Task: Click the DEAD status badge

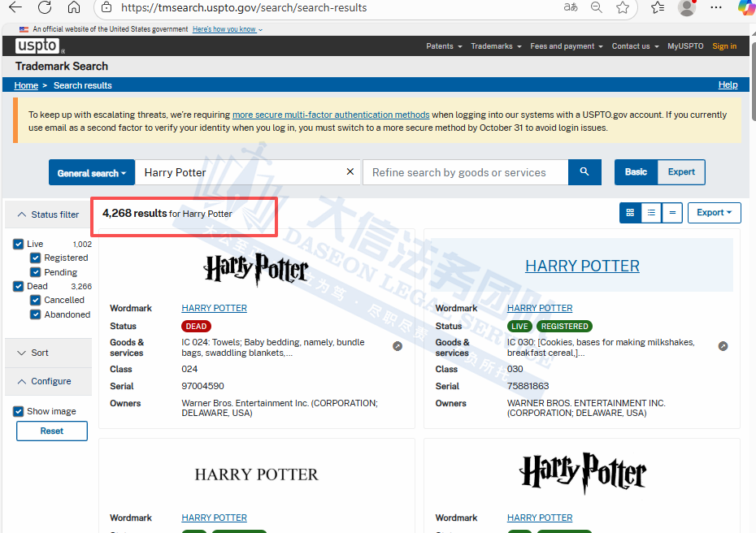Action: point(196,327)
